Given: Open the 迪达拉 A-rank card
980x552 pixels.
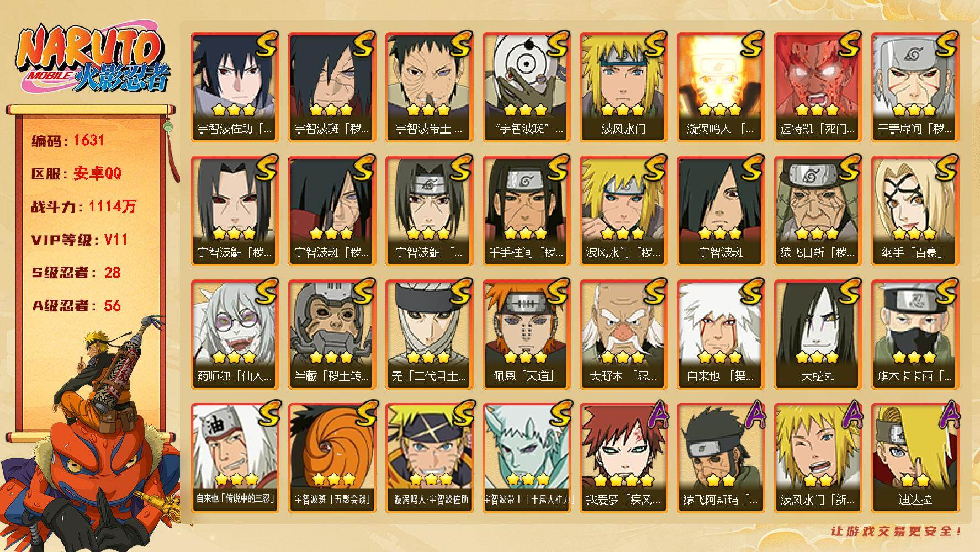Looking at the screenshot, I should pyautogui.click(x=915, y=458).
